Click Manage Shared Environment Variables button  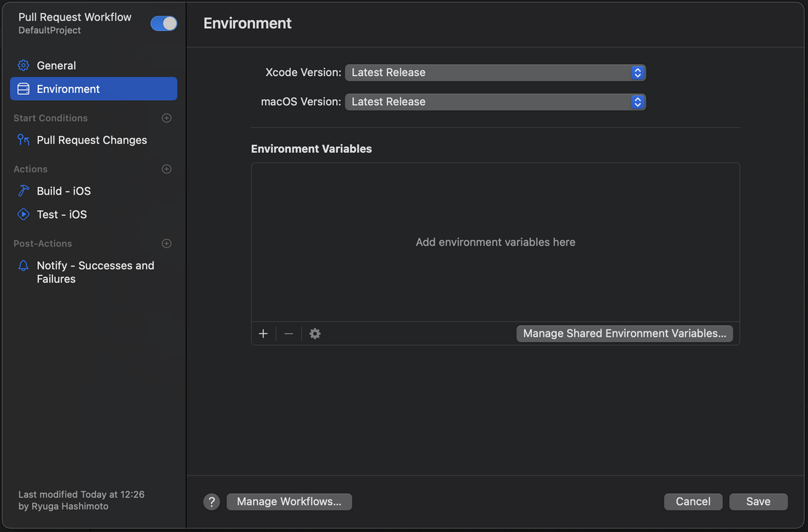tap(624, 333)
